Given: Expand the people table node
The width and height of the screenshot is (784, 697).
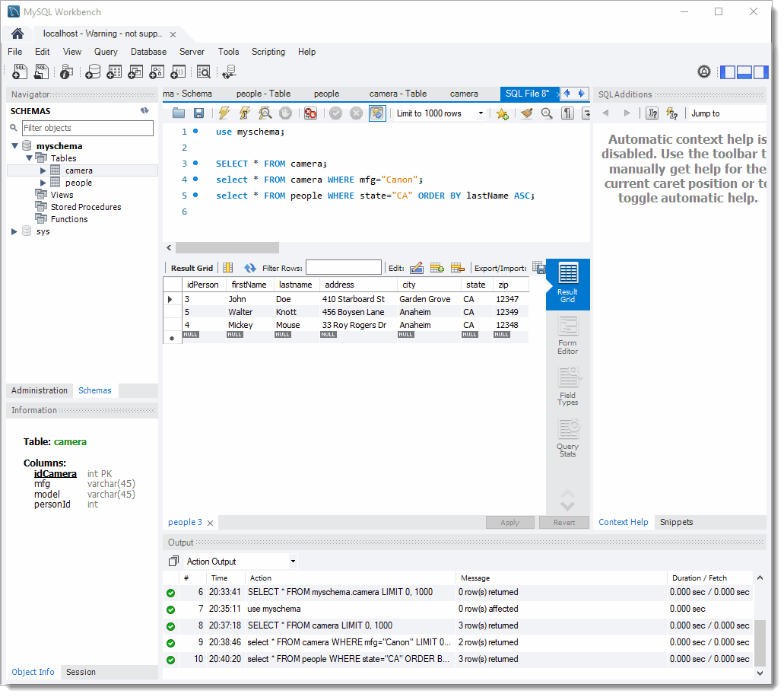Looking at the screenshot, I should (x=43, y=183).
